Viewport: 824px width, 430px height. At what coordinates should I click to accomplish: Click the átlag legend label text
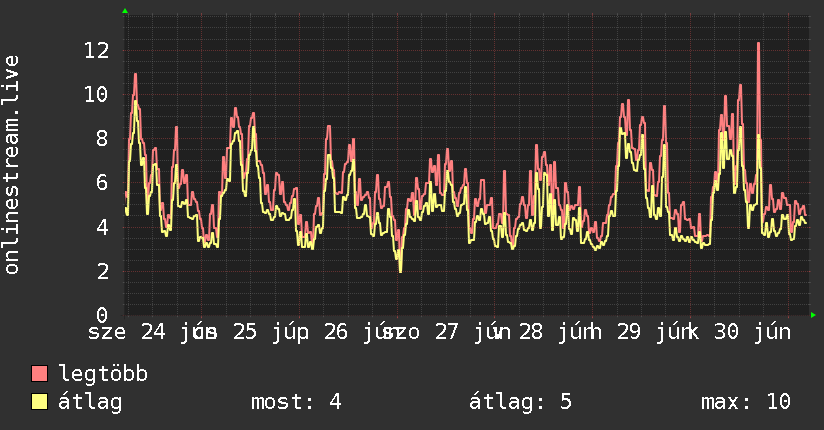(90, 402)
